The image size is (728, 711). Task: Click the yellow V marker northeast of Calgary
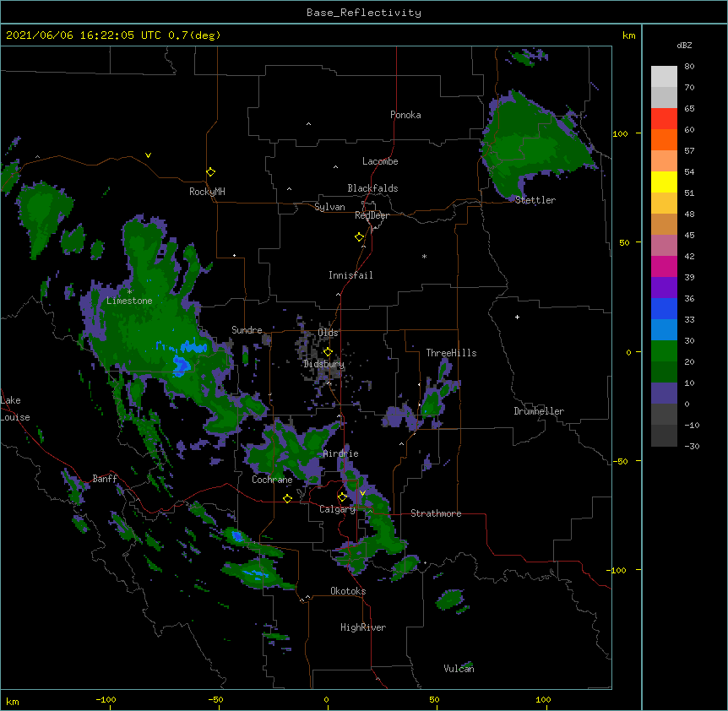362,493
